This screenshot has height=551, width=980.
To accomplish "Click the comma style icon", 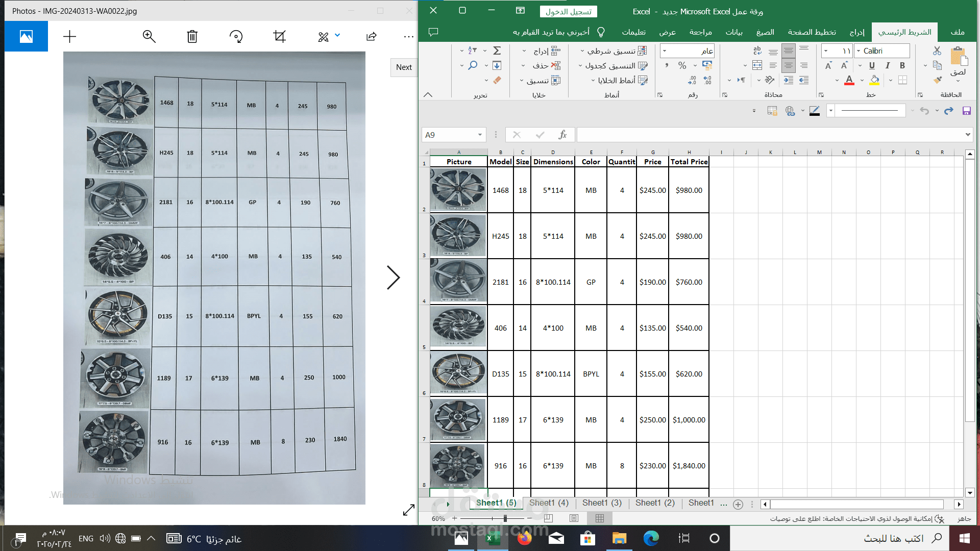I will click(x=667, y=65).
